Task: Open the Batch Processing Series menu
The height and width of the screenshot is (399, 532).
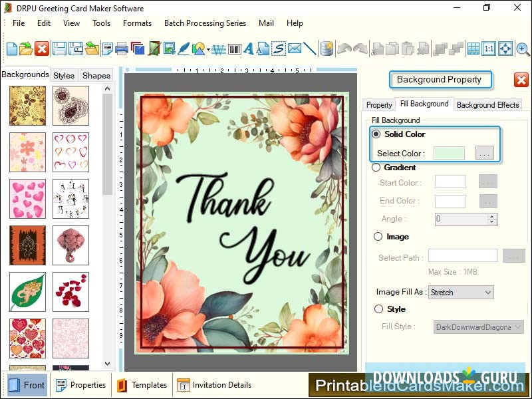Action: coord(205,23)
